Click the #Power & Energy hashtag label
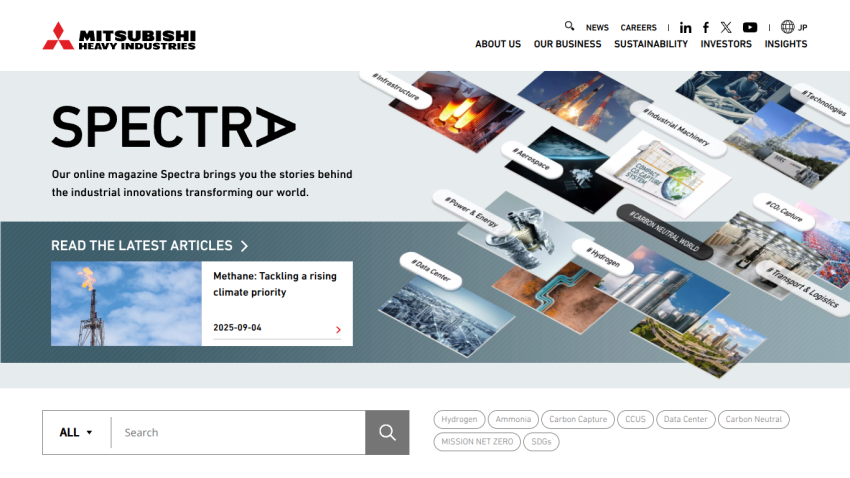850x478 pixels. 471,211
